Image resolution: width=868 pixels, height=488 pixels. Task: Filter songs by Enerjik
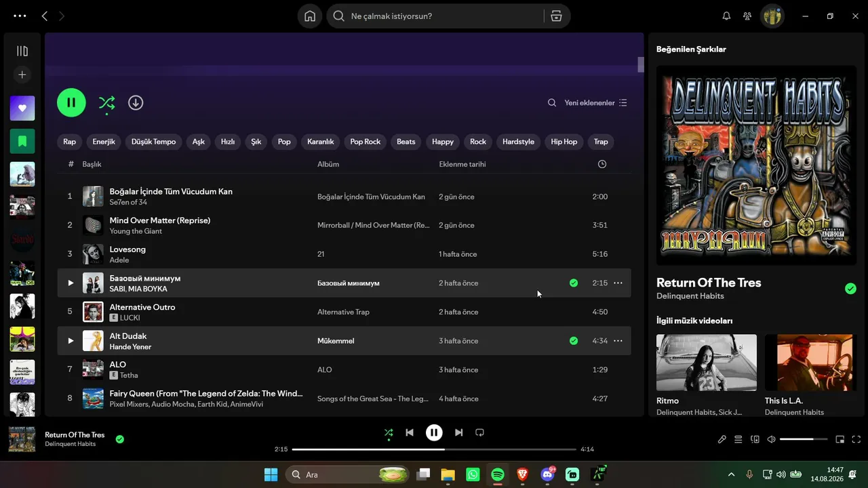(104, 142)
